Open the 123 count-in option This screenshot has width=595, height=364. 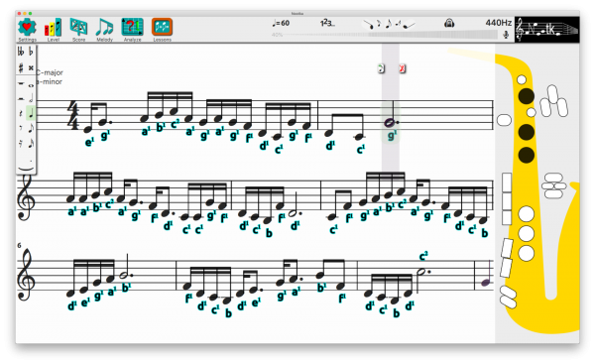coord(327,23)
